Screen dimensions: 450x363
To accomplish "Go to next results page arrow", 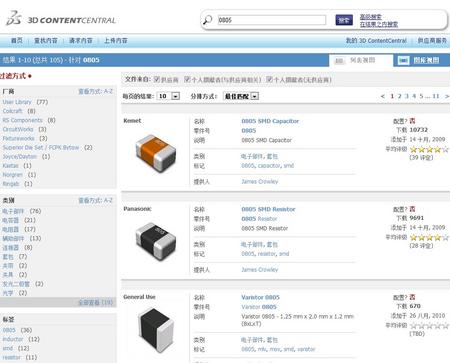I will 447,96.
